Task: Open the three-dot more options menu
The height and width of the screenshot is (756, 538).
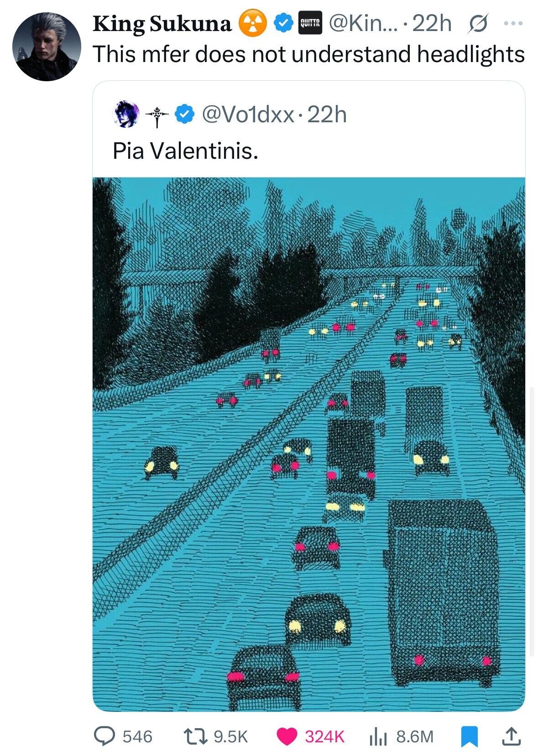Action: (x=514, y=24)
